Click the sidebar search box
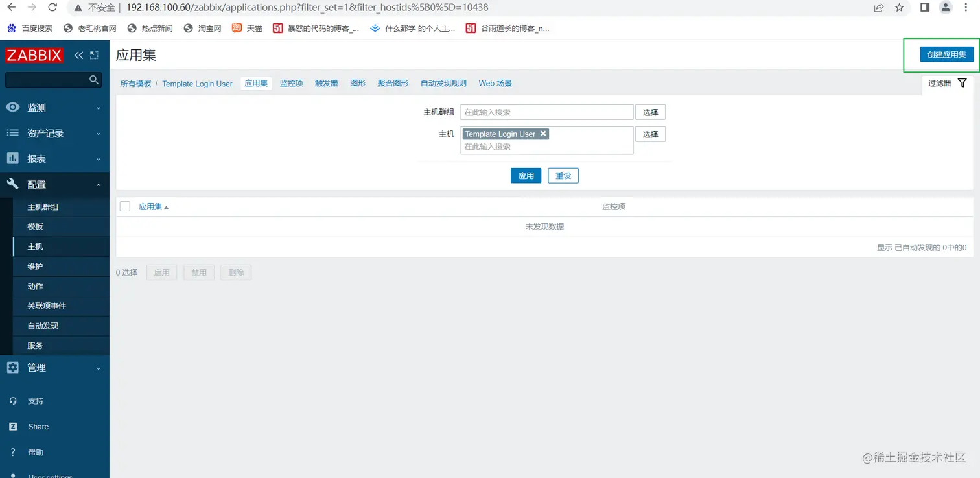 tap(54, 80)
